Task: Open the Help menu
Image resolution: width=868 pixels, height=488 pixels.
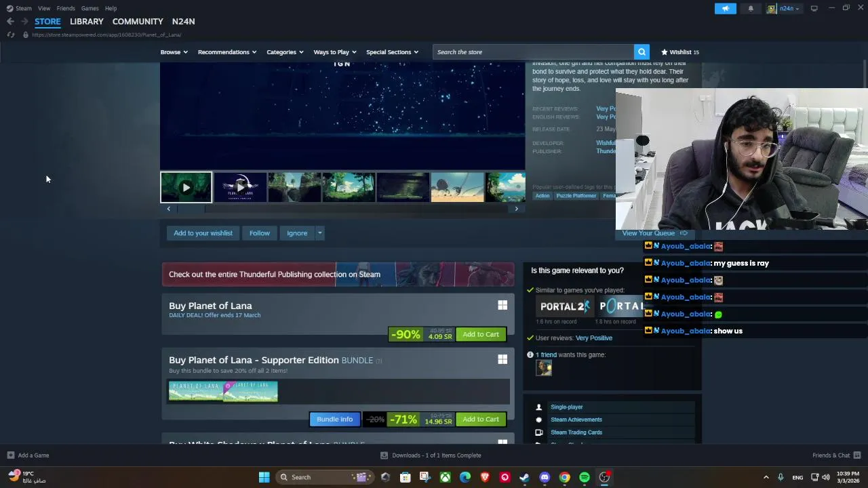Action: point(111,8)
